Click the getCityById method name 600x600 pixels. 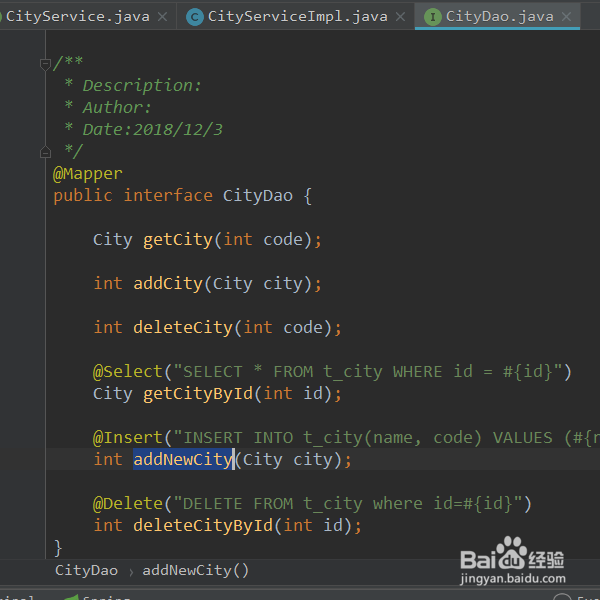[x=198, y=394]
